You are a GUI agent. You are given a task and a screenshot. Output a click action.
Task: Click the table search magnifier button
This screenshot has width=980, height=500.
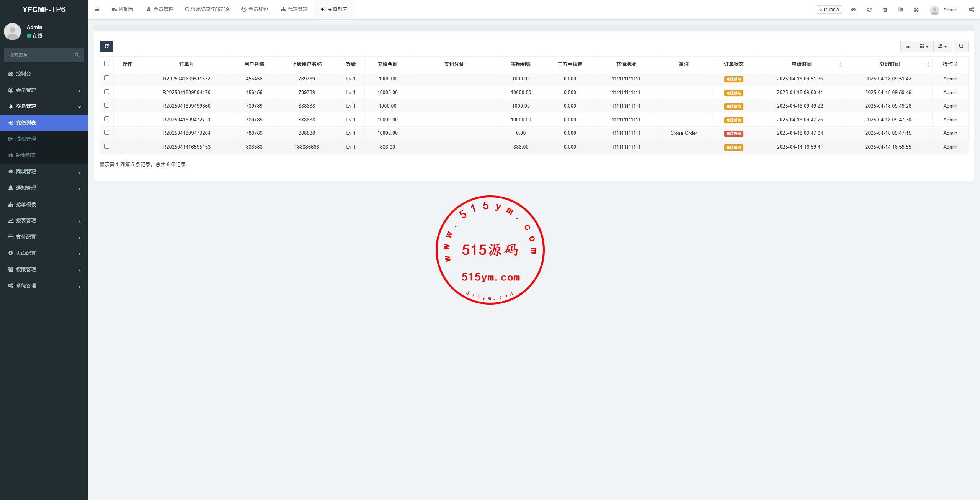click(x=961, y=46)
